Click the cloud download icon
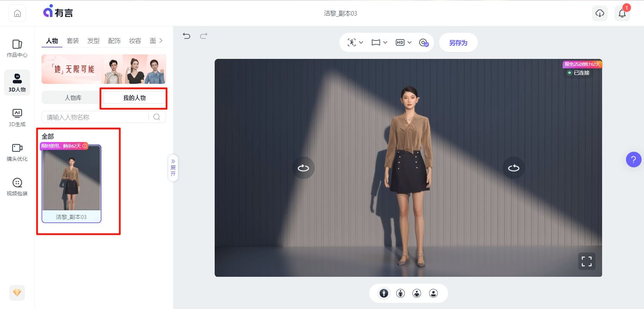This screenshot has width=644, height=309. click(x=600, y=14)
